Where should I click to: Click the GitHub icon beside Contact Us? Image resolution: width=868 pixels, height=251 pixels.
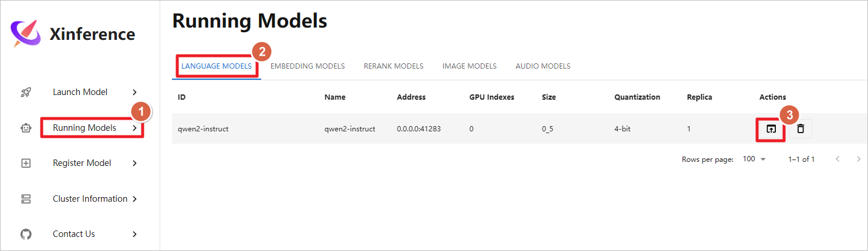26,234
